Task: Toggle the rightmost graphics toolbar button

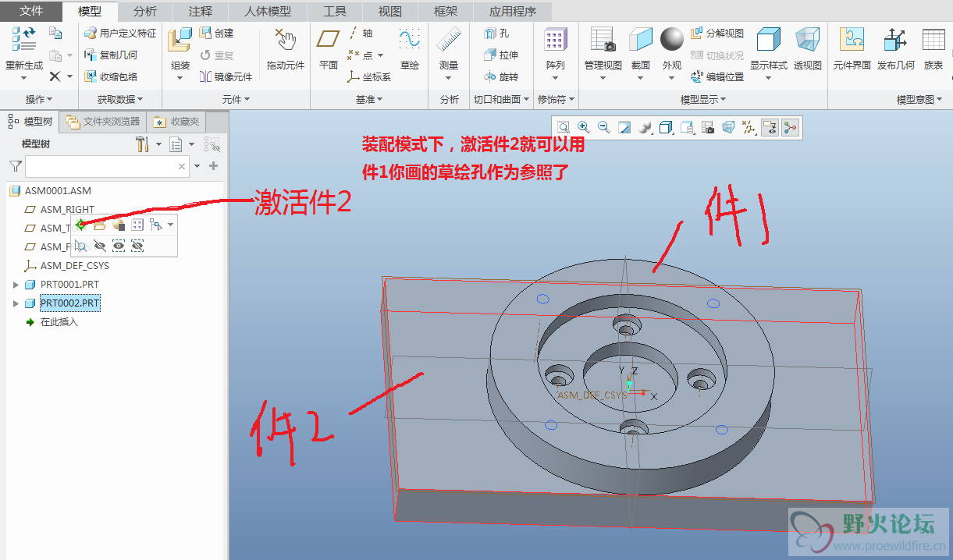Action: (x=791, y=127)
